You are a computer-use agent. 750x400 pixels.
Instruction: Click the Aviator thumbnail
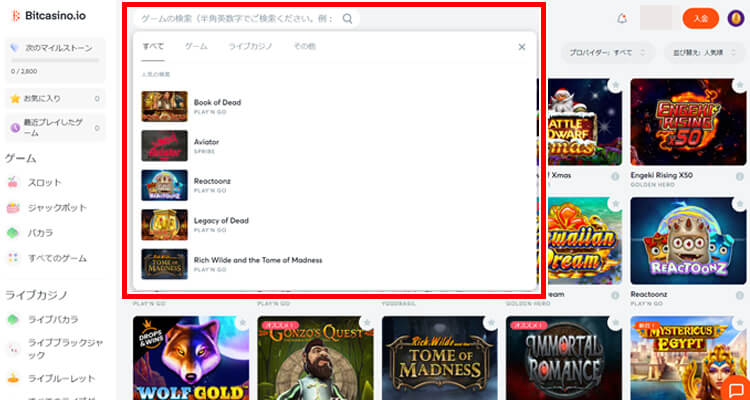click(165, 145)
